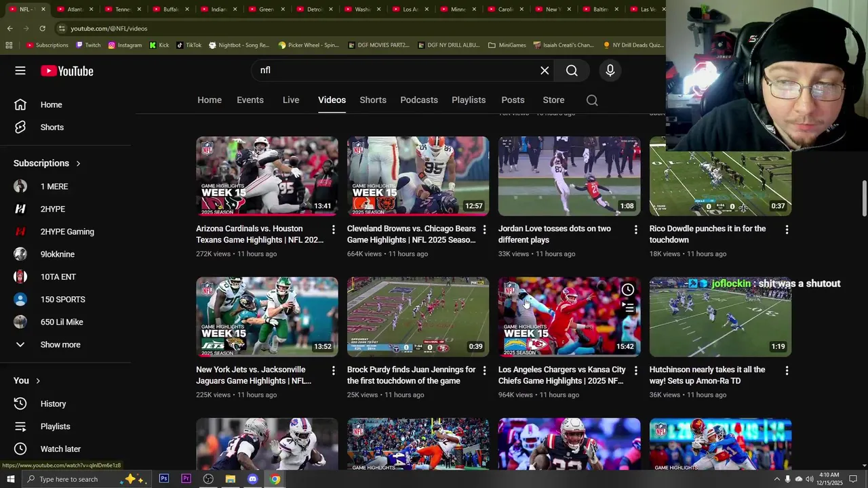
Task: Open DGF NY DRILL ALBU... bookmark
Action: click(x=449, y=45)
